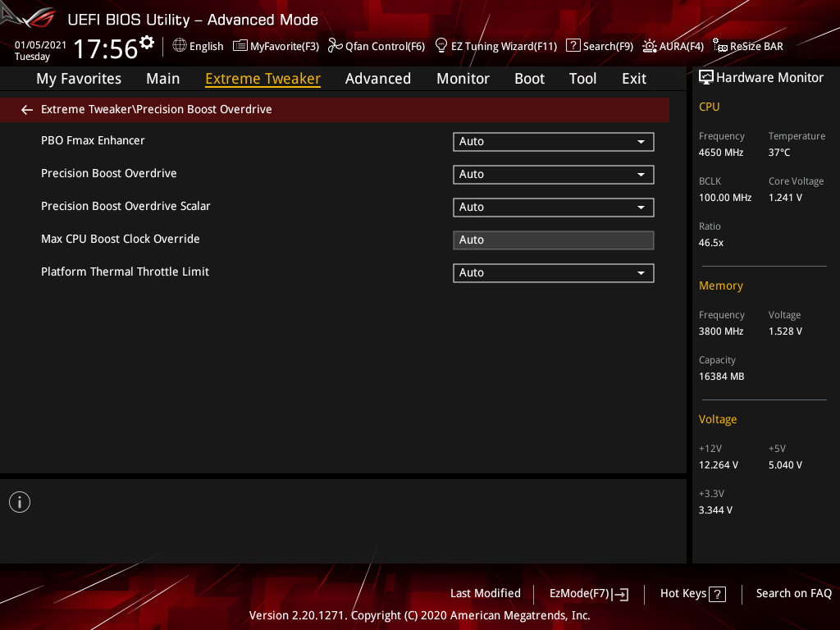This screenshot has height=630, width=840.
Task: Click the 37°C temperature value
Action: click(779, 153)
